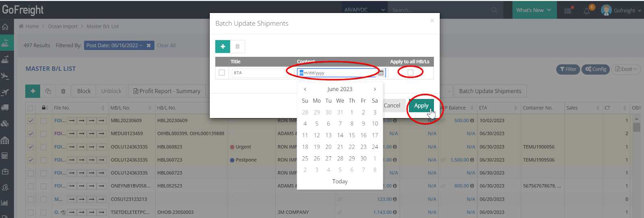Uncheck the MBL20230609 row checkbox
Image resolution: width=644 pixels, height=218 pixels.
pos(31,120)
